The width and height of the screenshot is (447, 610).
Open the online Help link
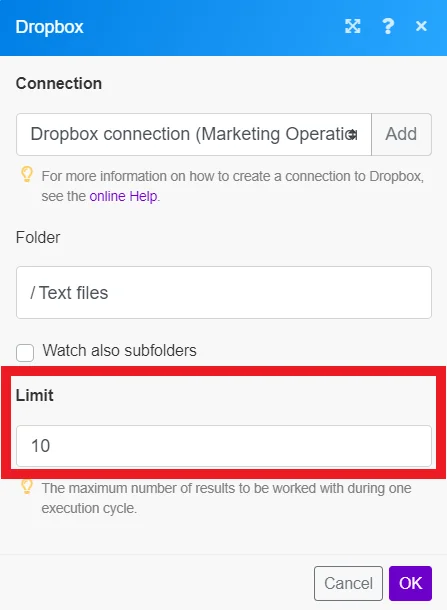point(123,196)
